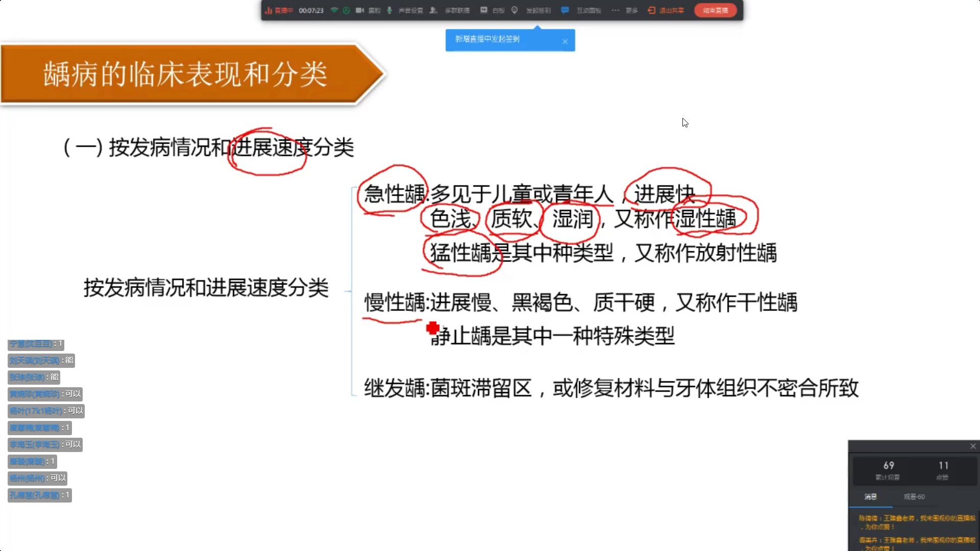The width and height of the screenshot is (980, 551).
Task: Toggle the green microphone icon
Action: point(389,10)
